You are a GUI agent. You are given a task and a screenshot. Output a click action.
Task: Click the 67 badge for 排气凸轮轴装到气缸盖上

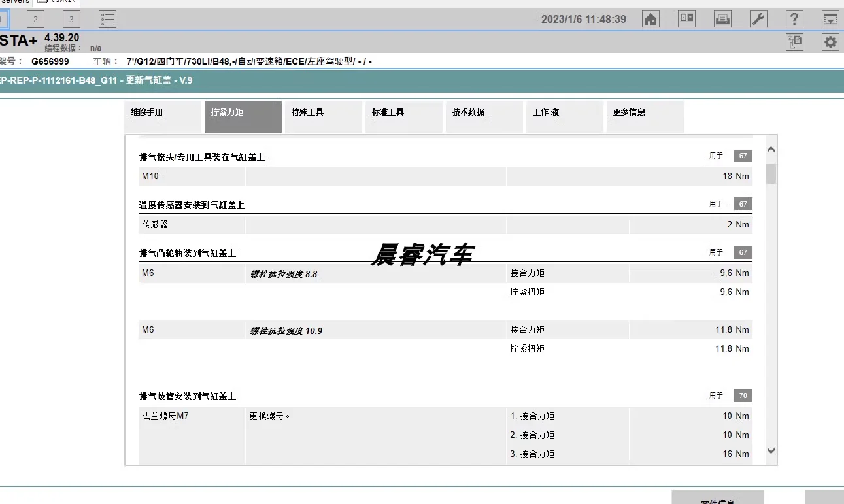click(x=743, y=252)
